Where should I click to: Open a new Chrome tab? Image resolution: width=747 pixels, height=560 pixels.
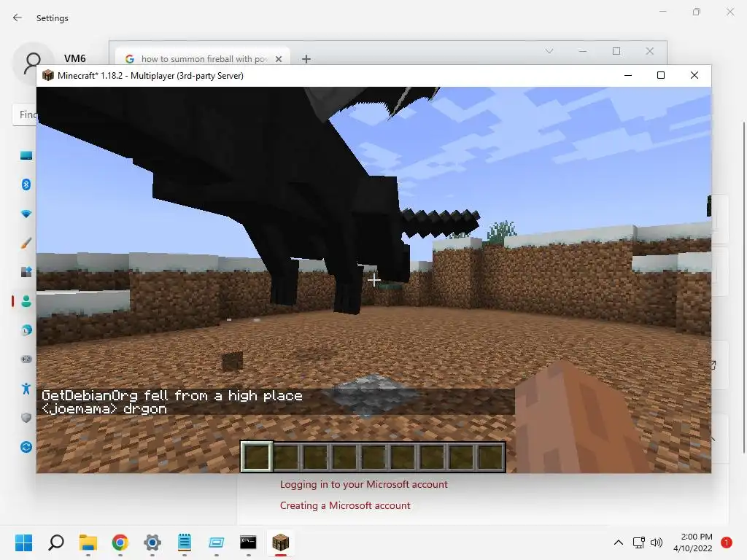(x=306, y=58)
